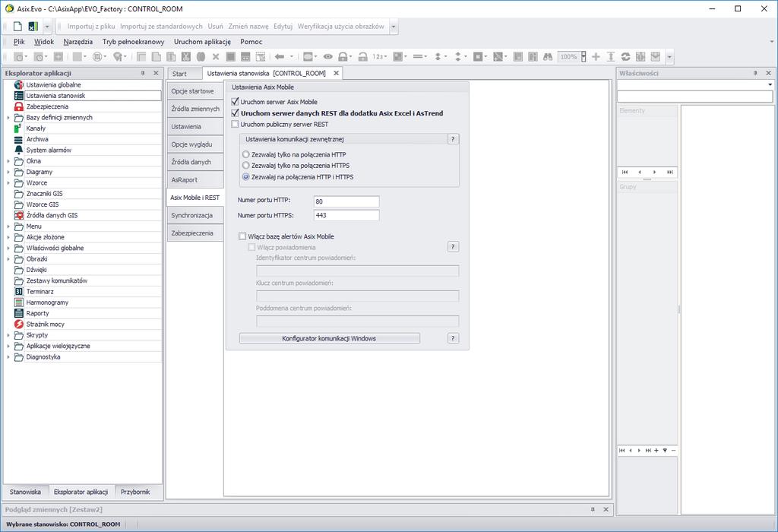The height and width of the screenshot is (532, 778).
Task: Toggle the Włącz powiadomienia checkbox
Action: [251, 247]
